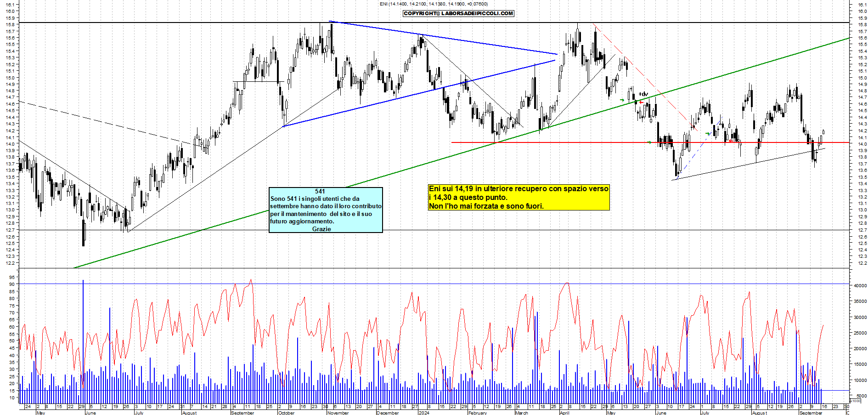This screenshot has width=868, height=415.
Task: Click the 65 label on the oscillator scale
Action: point(11,320)
